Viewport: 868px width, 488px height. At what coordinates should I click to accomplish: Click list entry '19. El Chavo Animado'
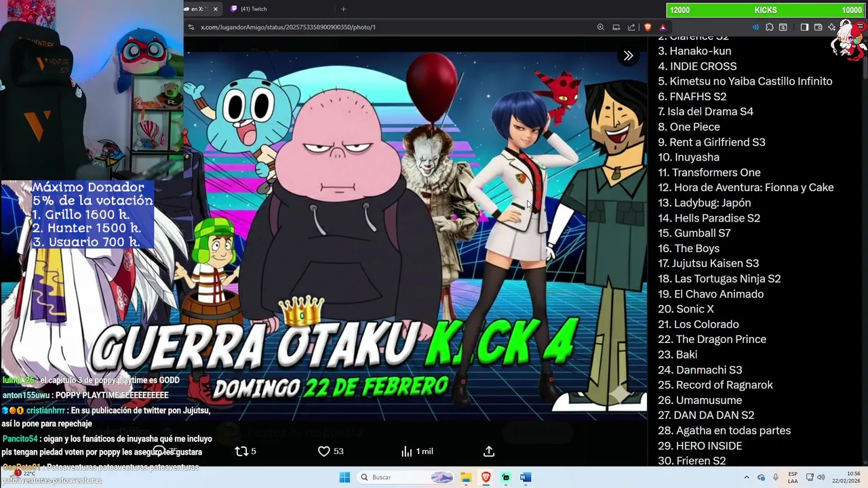click(x=711, y=294)
